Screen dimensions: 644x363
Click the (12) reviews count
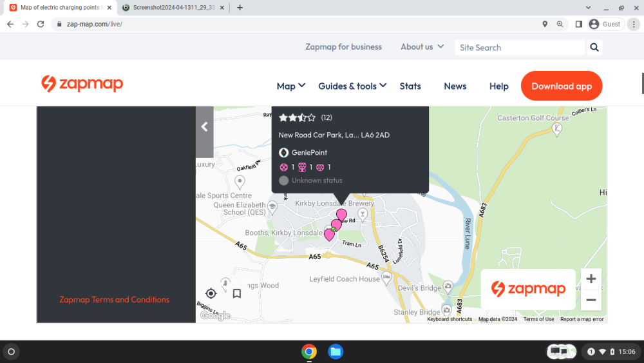(x=327, y=117)
